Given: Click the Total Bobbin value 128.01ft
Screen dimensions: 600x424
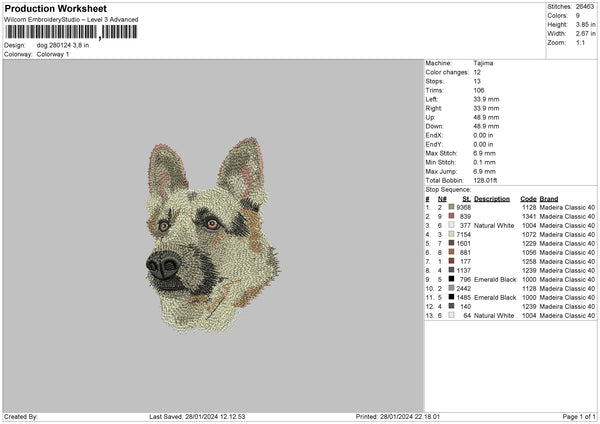Looking at the screenshot, I should pos(488,178).
